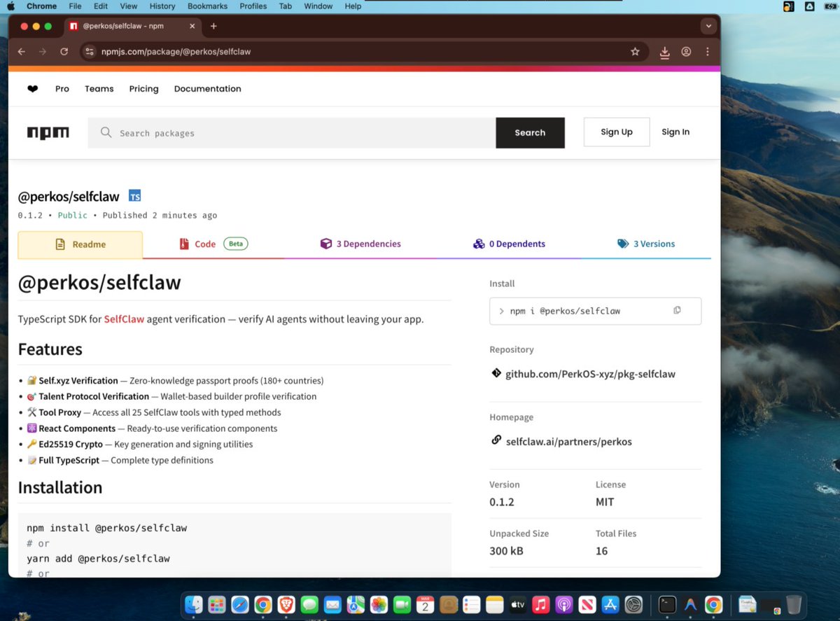Click the heart icon in the top navigation

click(32, 89)
